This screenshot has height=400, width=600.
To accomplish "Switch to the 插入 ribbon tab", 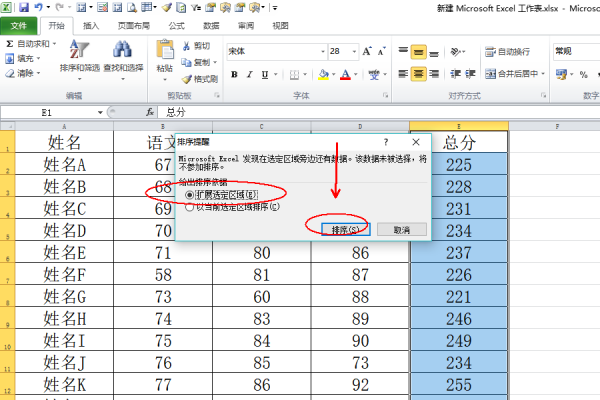I will click(x=91, y=24).
